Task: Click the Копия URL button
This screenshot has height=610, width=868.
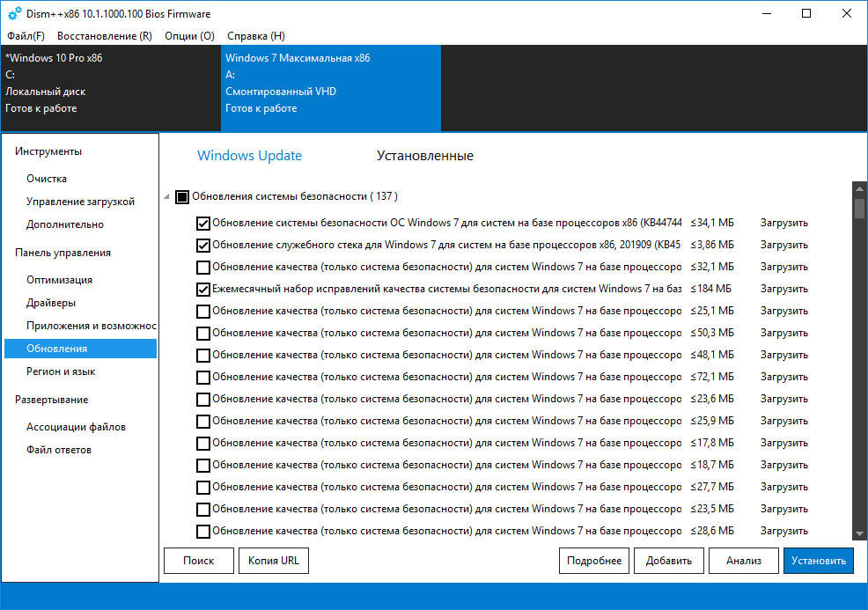Action: click(x=273, y=561)
